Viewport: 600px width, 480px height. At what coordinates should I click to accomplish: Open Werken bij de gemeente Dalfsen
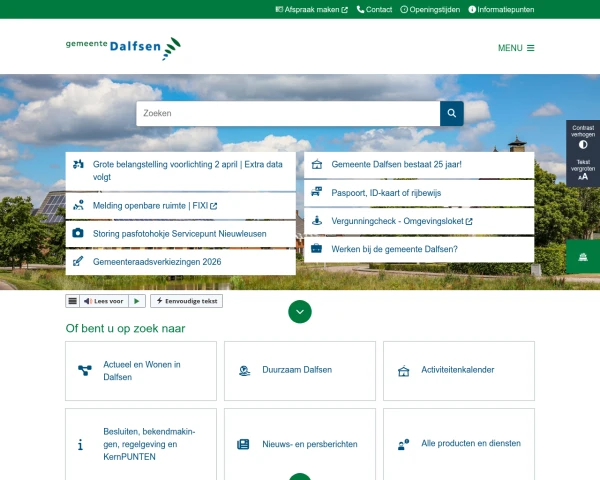419,249
